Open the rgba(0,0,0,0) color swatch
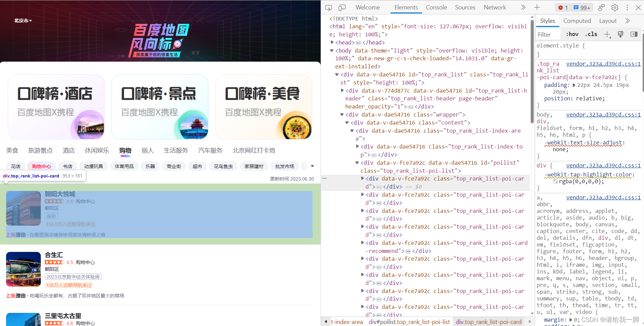 click(555, 182)
